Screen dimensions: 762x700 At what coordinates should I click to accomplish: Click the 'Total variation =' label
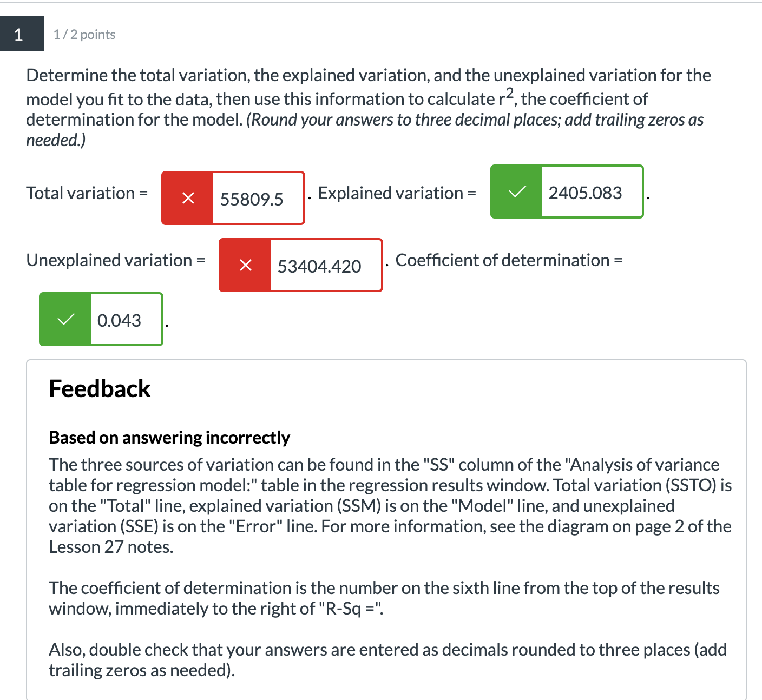[87, 193]
